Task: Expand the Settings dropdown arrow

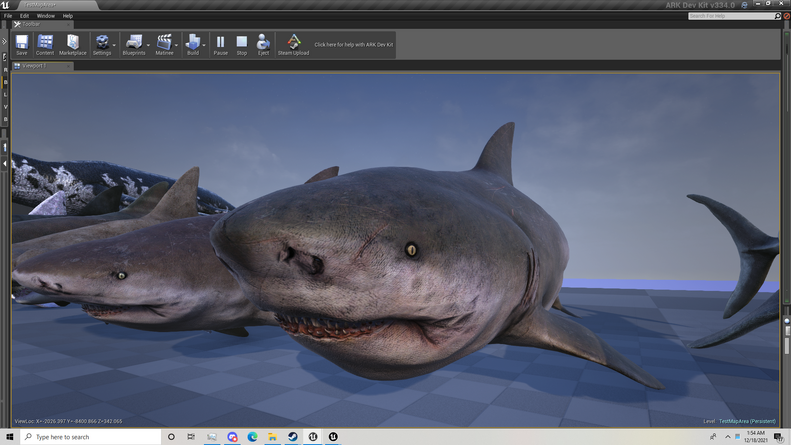Action: click(114, 45)
